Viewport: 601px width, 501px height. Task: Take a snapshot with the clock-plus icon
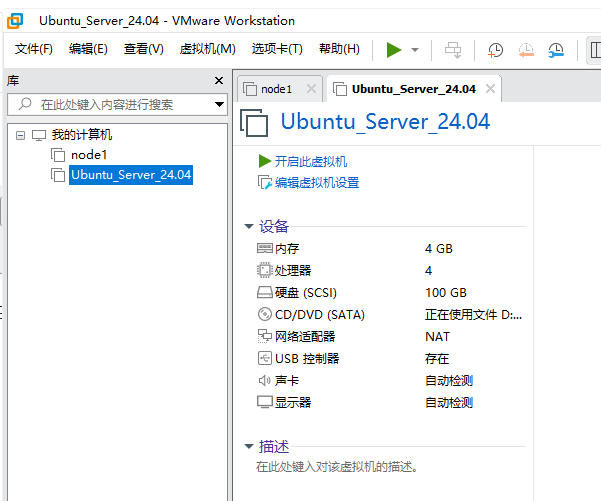pyautogui.click(x=495, y=50)
